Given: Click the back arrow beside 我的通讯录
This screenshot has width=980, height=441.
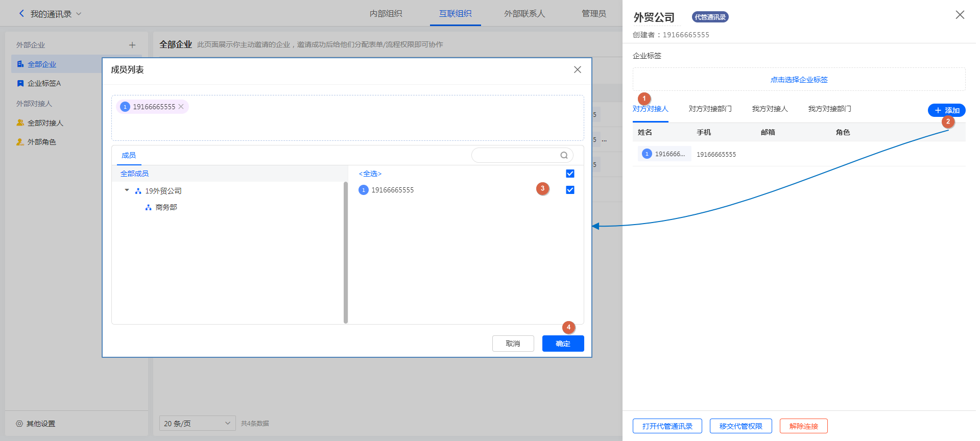Looking at the screenshot, I should 21,14.
